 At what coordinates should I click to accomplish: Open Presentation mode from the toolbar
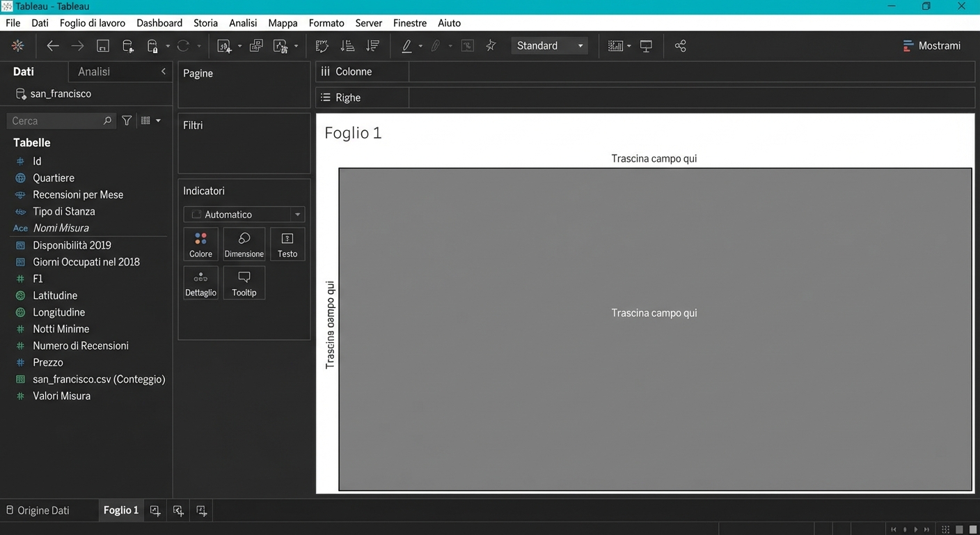coord(646,46)
